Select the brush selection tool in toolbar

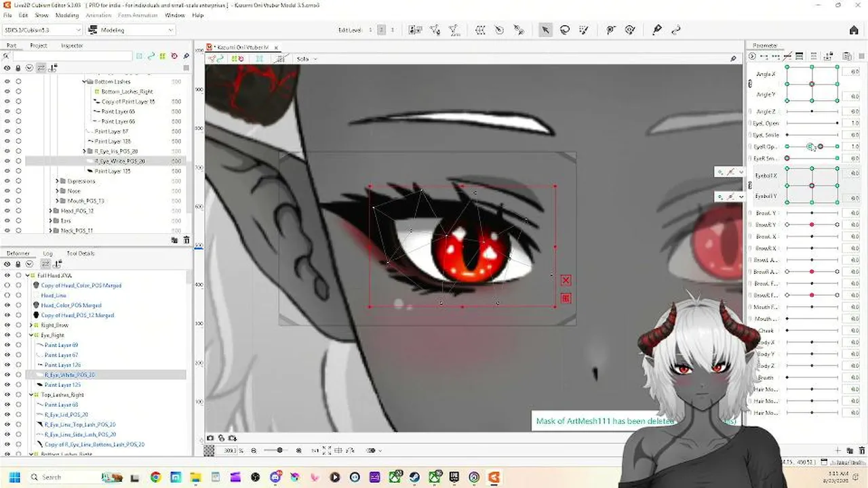coord(584,30)
